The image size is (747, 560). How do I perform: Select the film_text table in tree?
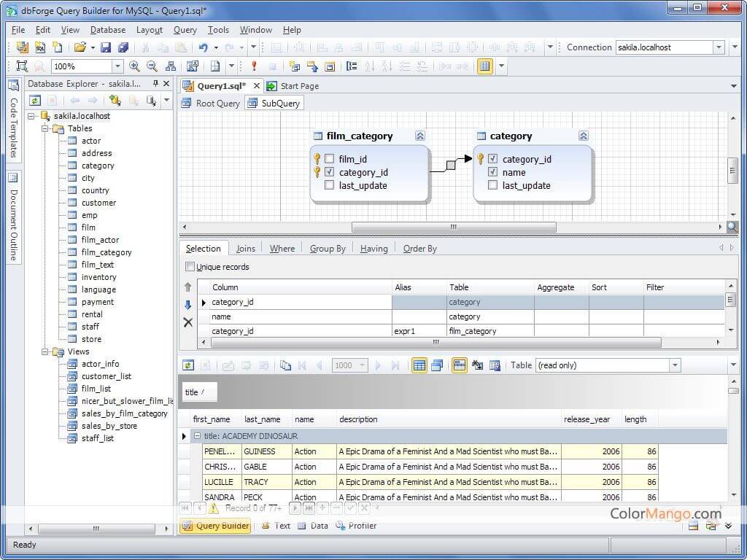click(x=97, y=265)
